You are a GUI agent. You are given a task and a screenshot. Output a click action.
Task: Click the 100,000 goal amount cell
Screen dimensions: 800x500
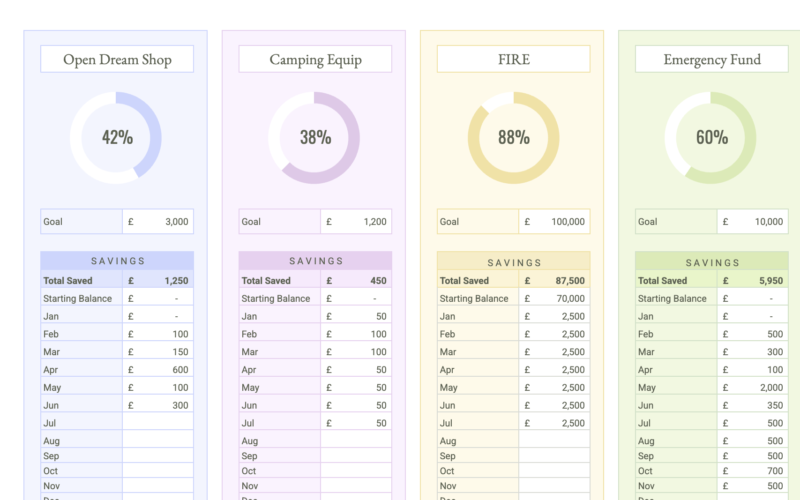click(x=554, y=222)
